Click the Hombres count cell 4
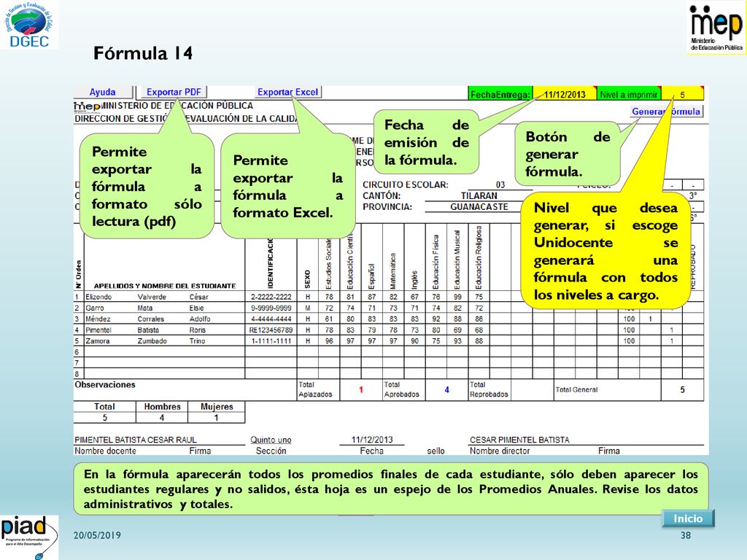Screen dimensions: 747x560 (162, 418)
